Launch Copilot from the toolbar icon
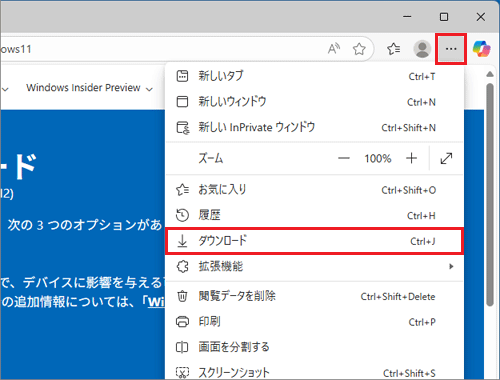 point(481,49)
